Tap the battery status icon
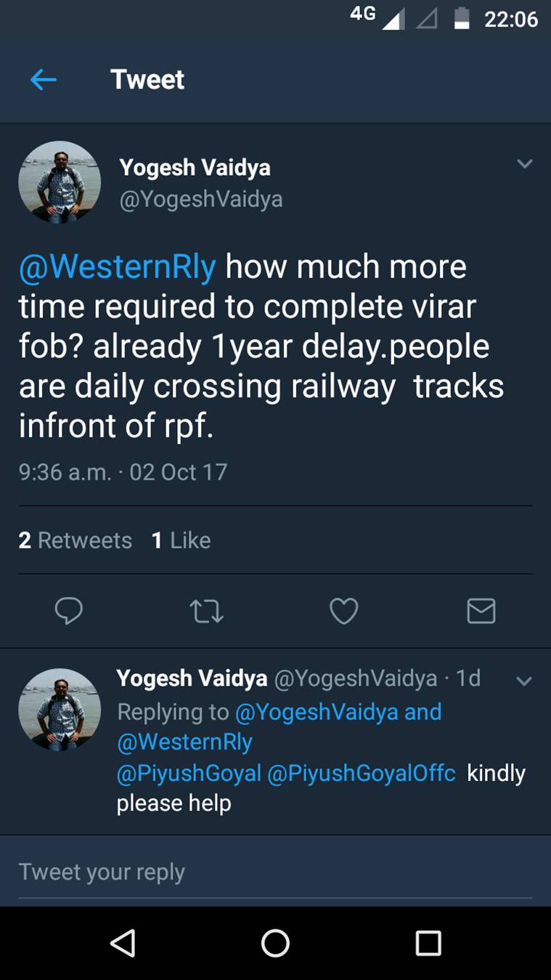 coord(462,19)
